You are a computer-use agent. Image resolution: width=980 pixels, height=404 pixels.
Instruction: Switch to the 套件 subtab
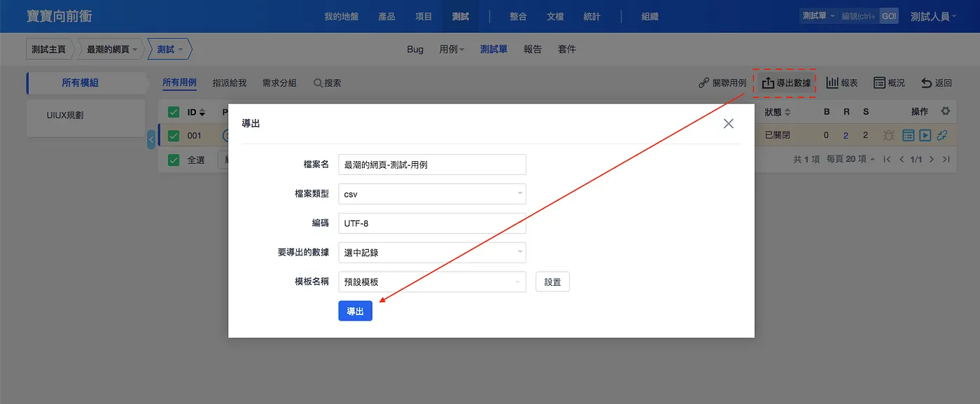coord(567,49)
